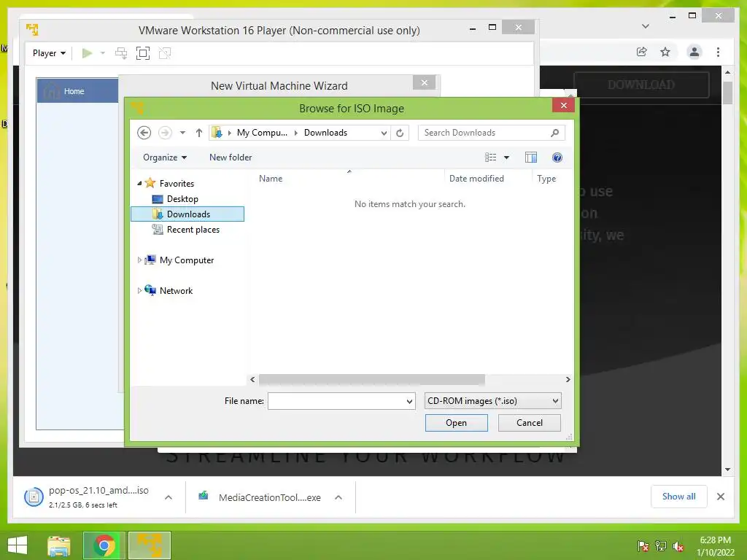Show the preview pane icon
This screenshot has height=560, width=747.
tap(531, 157)
